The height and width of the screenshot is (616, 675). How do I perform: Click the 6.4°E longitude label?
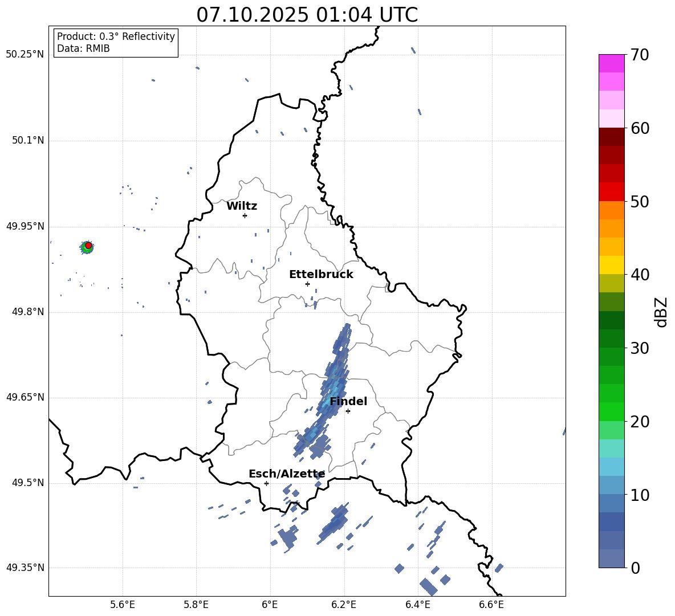coord(417,605)
